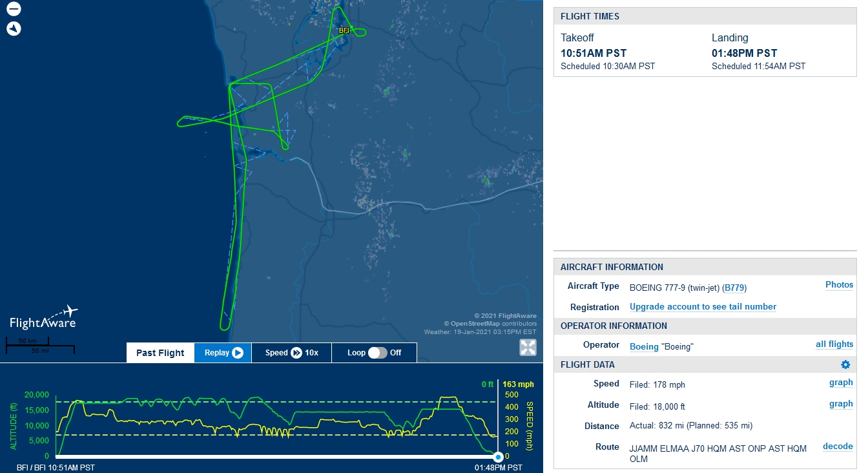Zoom out the map with minus button
868x473 pixels.
coord(14,9)
